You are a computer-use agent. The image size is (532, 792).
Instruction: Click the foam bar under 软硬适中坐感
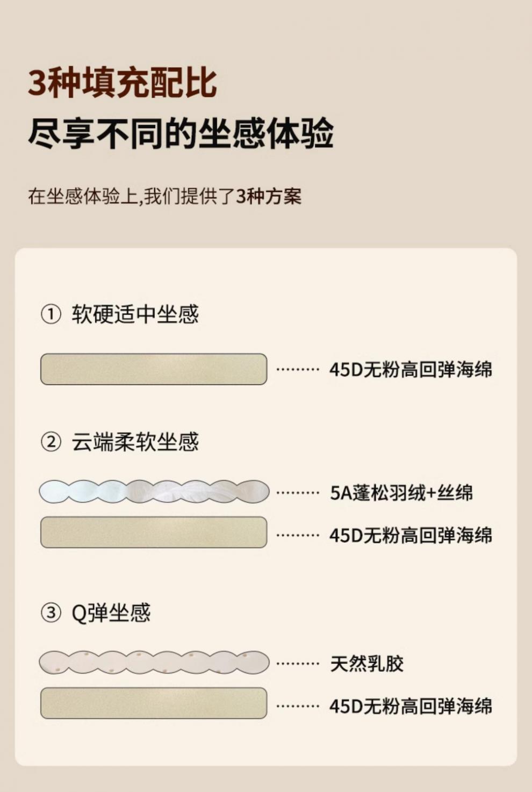click(154, 369)
